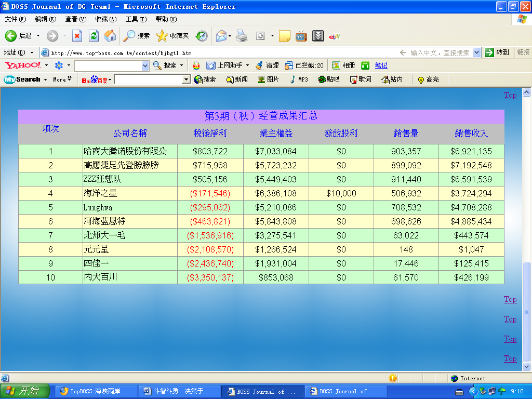Open the Baidu search field dropdown

[x=187, y=79]
